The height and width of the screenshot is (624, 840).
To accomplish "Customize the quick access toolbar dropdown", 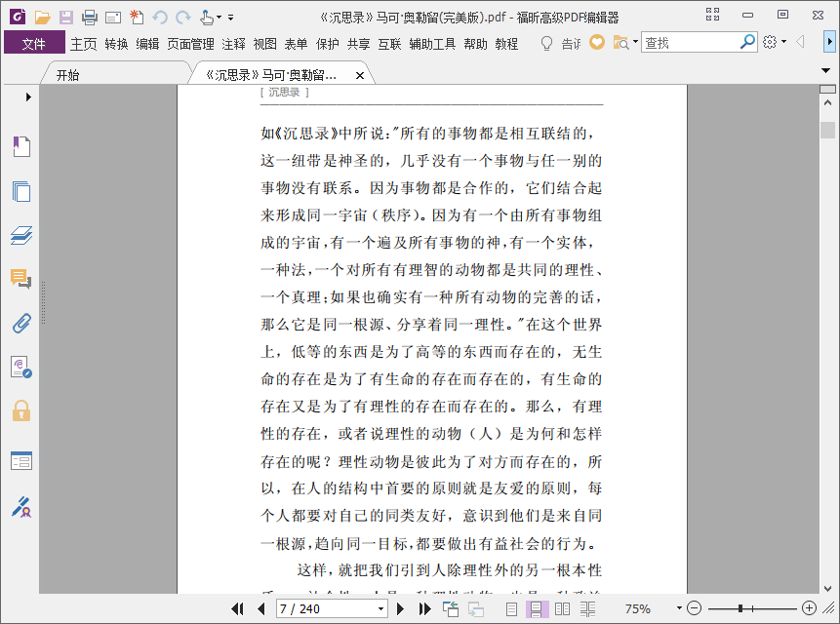I will coord(231,18).
